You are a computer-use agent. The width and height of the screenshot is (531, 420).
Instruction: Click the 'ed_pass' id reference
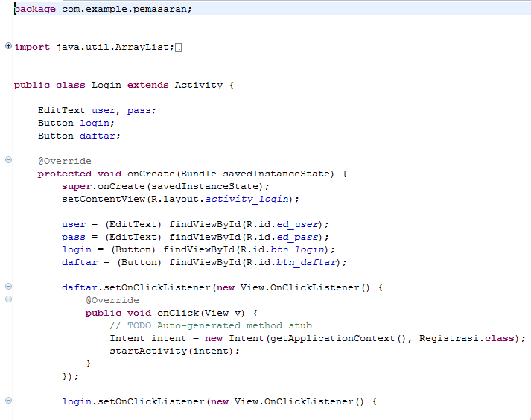[298, 237]
